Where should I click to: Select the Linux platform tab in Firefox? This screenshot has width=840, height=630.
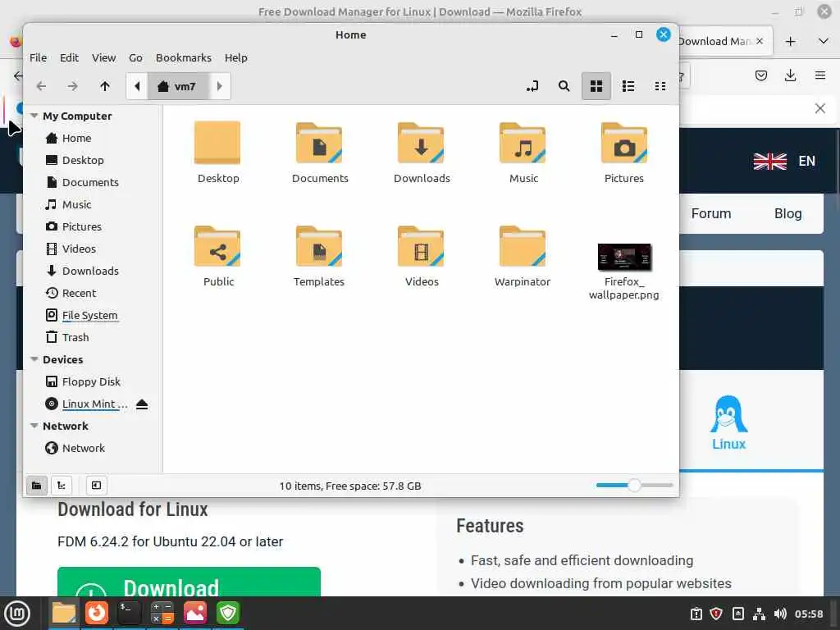pyautogui.click(x=728, y=422)
